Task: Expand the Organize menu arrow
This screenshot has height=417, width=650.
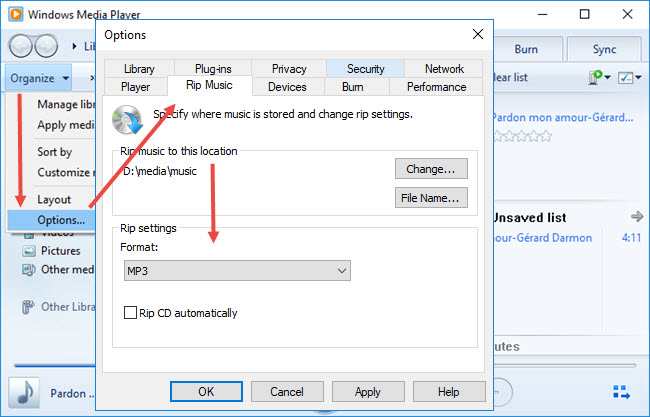Action: tap(65, 78)
